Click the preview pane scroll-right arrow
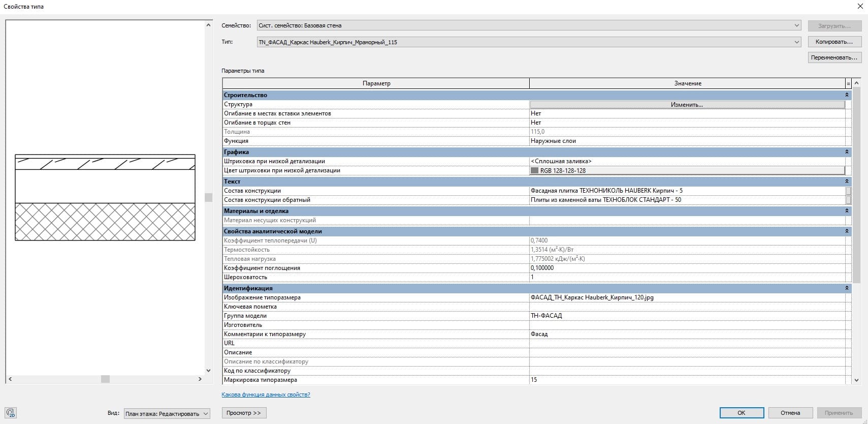This screenshot has width=868, height=424. pyautogui.click(x=200, y=379)
